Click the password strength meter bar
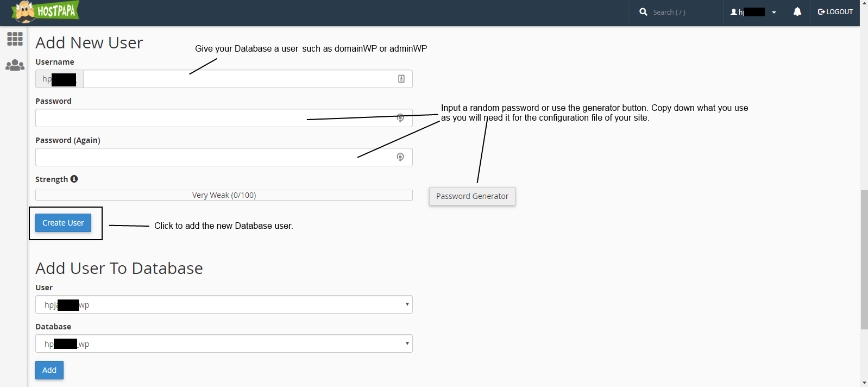The image size is (868, 387). (x=224, y=195)
